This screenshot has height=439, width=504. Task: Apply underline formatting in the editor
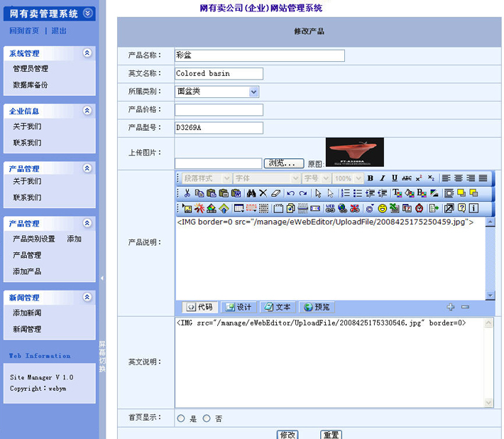click(x=395, y=178)
